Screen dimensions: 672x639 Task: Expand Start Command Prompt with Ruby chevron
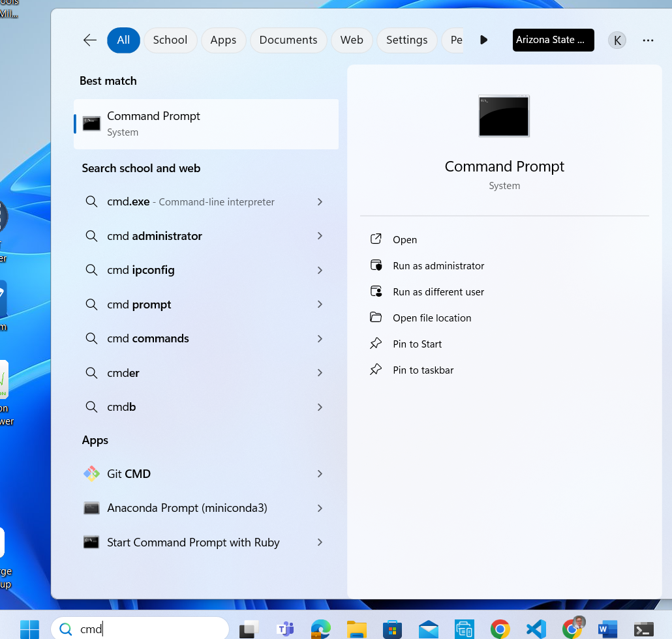[x=320, y=542]
